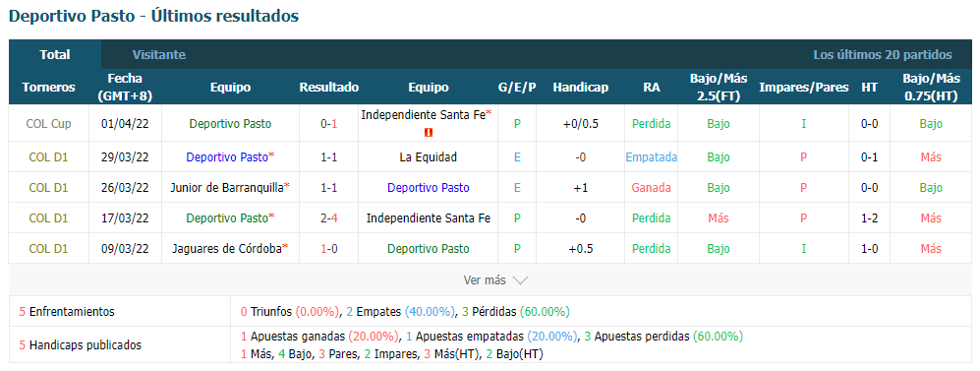980x371 pixels.
Task: Open Jaguares de Córdoba team link
Action: coord(227,248)
